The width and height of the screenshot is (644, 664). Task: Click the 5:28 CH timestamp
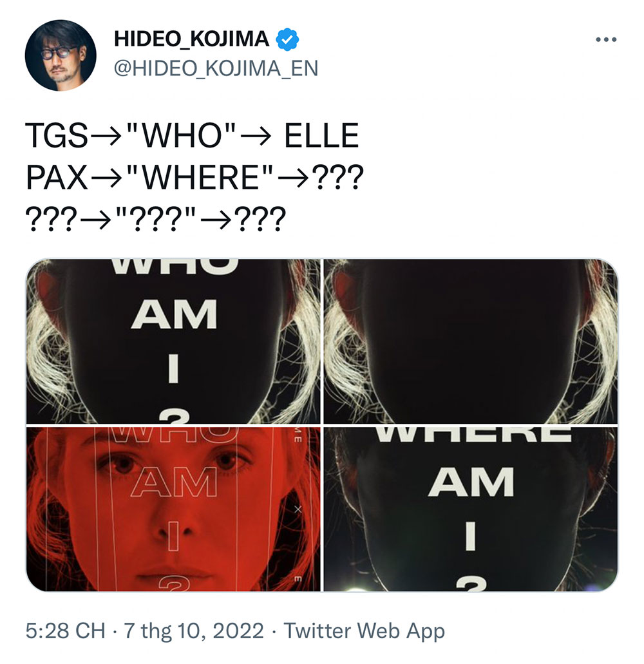coord(65,631)
